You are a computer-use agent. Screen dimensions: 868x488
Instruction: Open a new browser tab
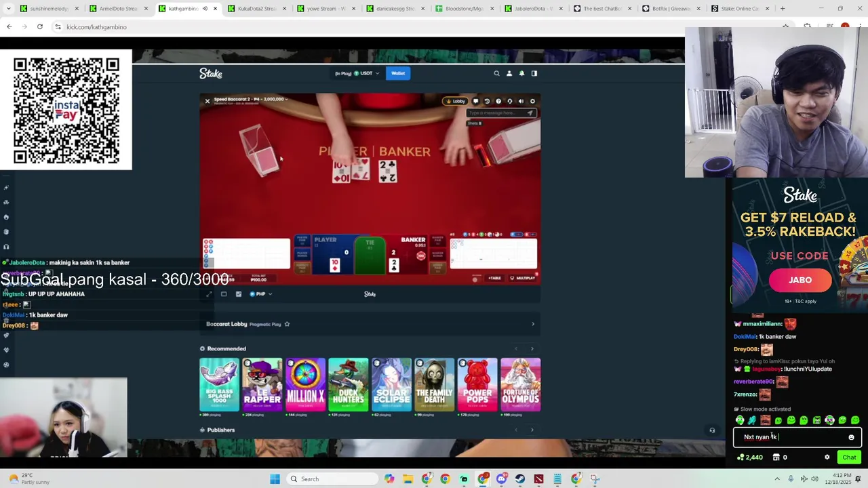click(x=783, y=9)
